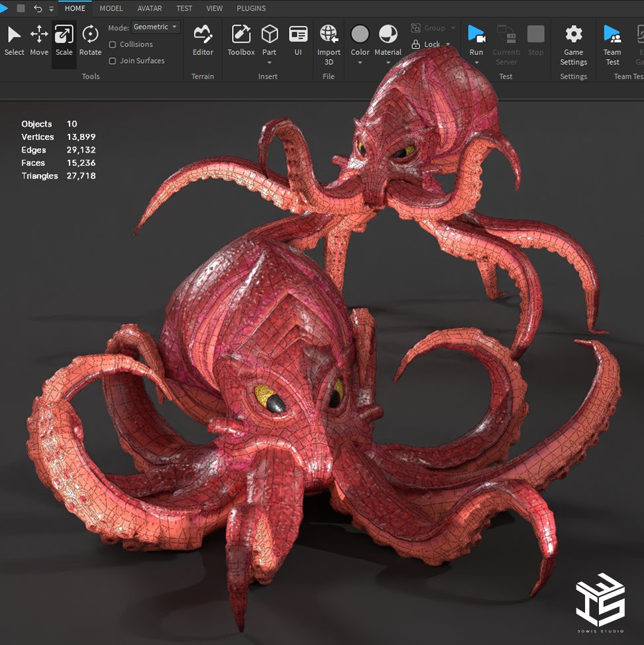Check the Join Surfaces box
The image size is (644, 645).
113,60
